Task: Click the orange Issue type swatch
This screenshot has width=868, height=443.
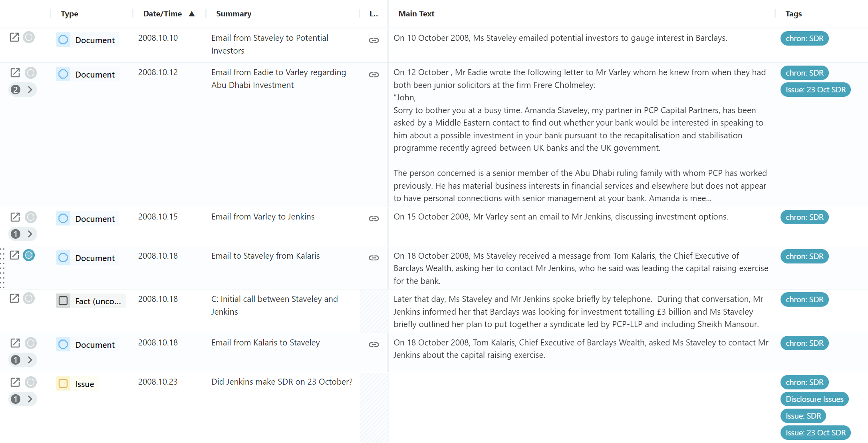Action: coord(63,384)
